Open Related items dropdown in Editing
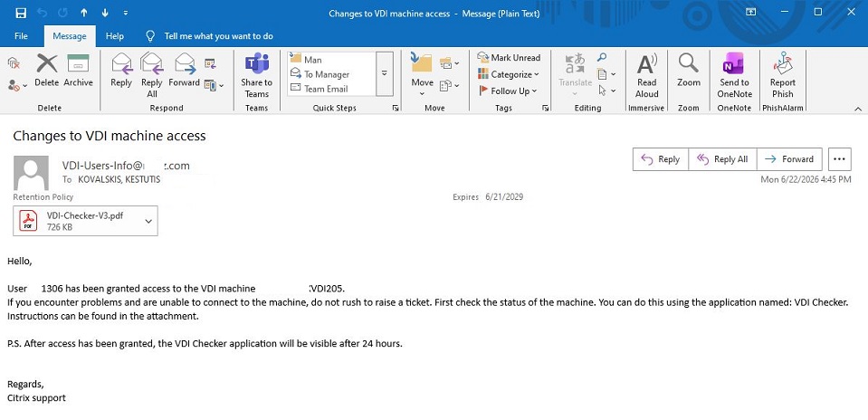This screenshot has width=868, height=420. click(606, 73)
